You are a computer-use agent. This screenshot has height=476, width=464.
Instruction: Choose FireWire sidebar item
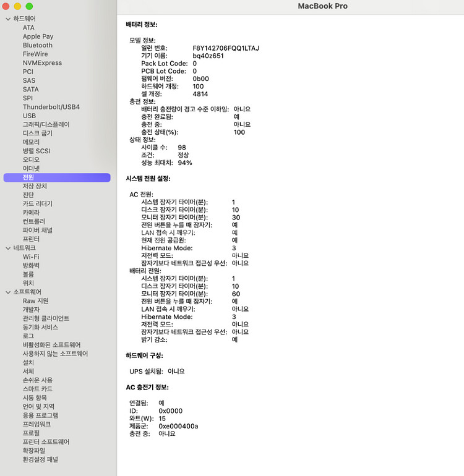(35, 54)
